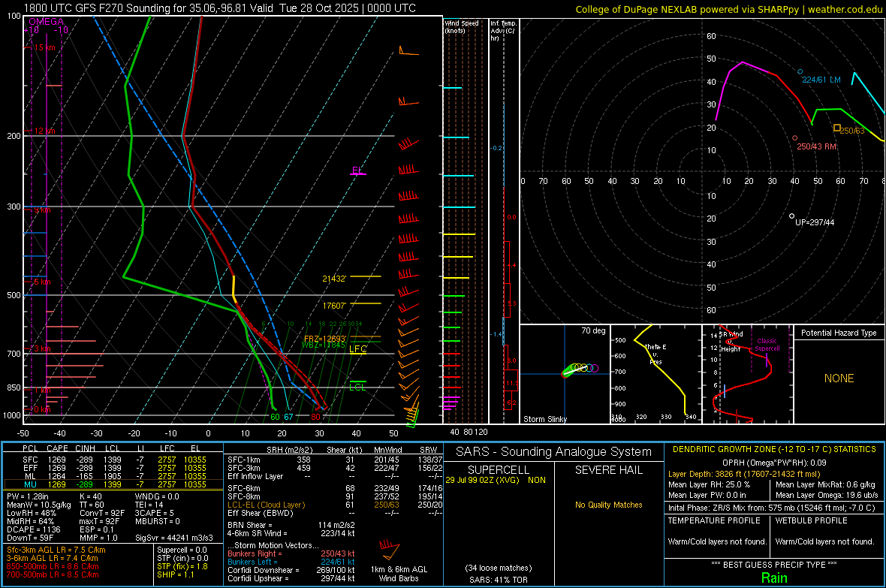Click the blue left-mover circle on hodograph
This screenshot has width=886, height=588.
tap(800, 72)
